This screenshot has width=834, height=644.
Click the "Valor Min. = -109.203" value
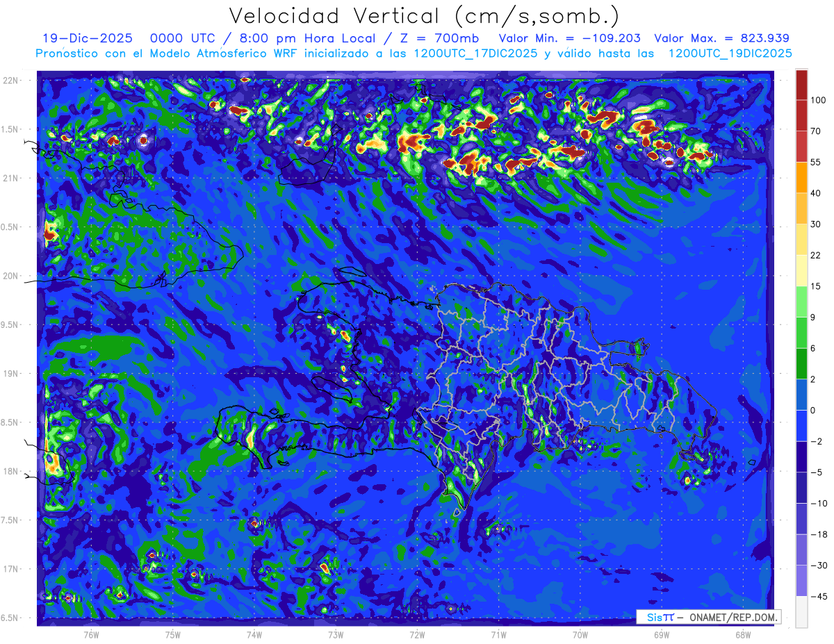pyautogui.click(x=570, y=38)
